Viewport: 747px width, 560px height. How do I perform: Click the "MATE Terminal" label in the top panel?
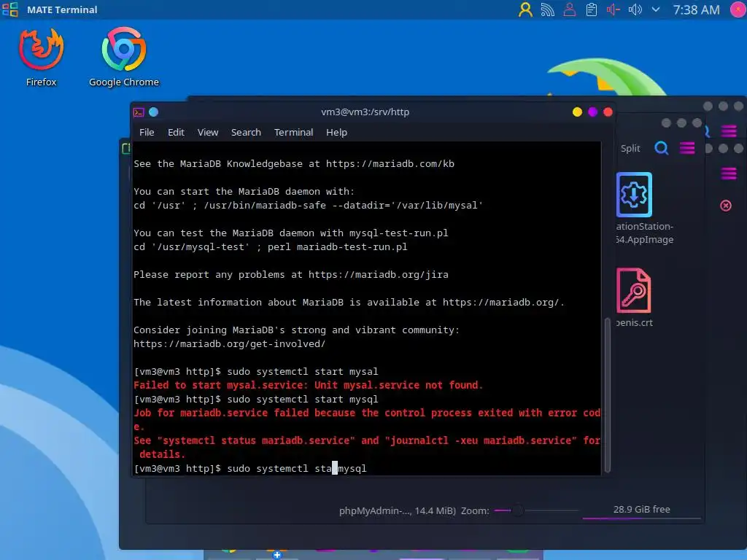tap(62, 9)
